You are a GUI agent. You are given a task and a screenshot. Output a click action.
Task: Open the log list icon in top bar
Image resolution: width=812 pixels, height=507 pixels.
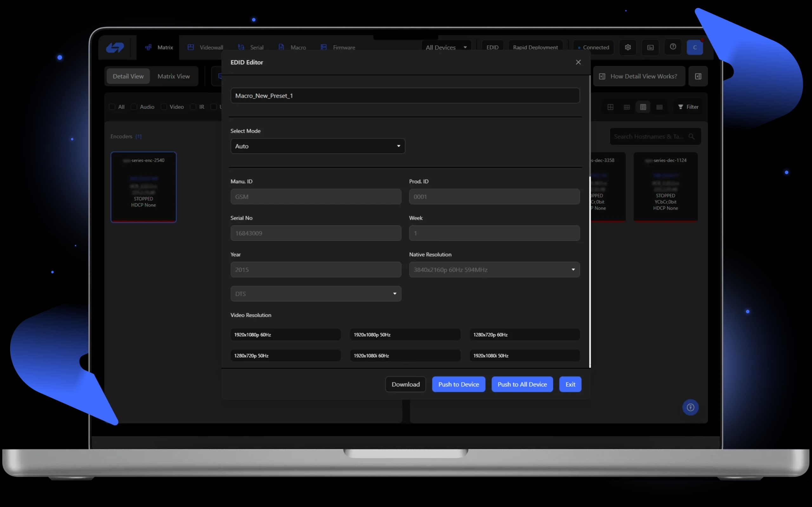point(650,47)
